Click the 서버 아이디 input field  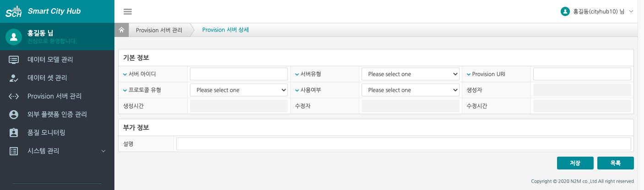pyautogui.click(x=238, y=74)
